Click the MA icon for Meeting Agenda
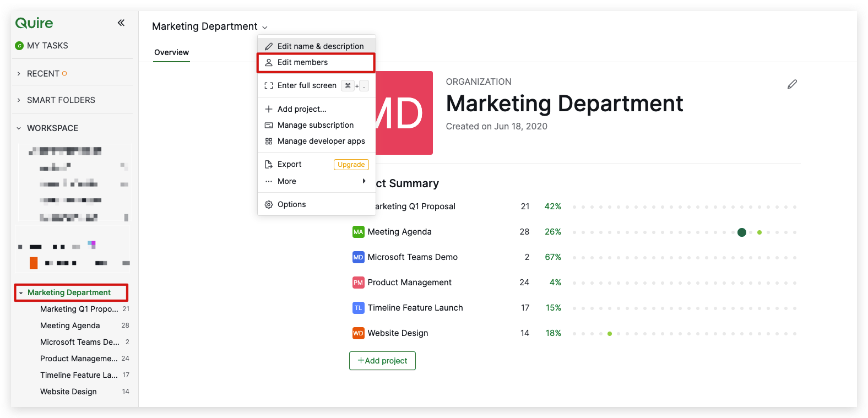This screenshot has height=418, width=868. (358, 232)
